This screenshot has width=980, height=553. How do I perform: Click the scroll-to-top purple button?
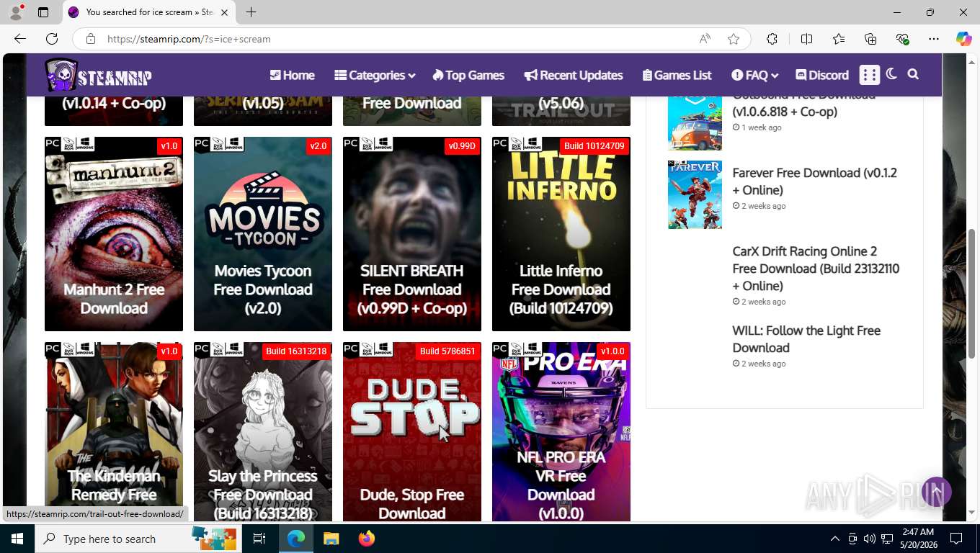point(936,492)
